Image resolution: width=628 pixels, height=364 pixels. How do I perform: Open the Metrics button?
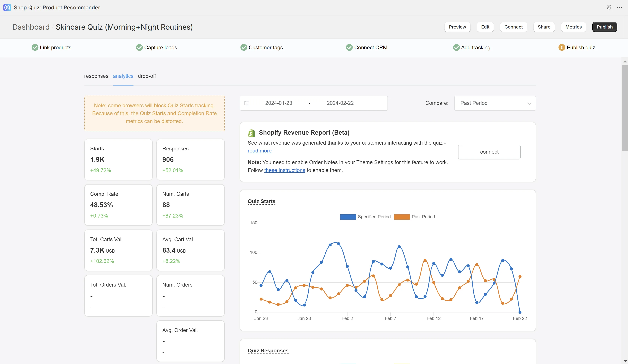573,27
